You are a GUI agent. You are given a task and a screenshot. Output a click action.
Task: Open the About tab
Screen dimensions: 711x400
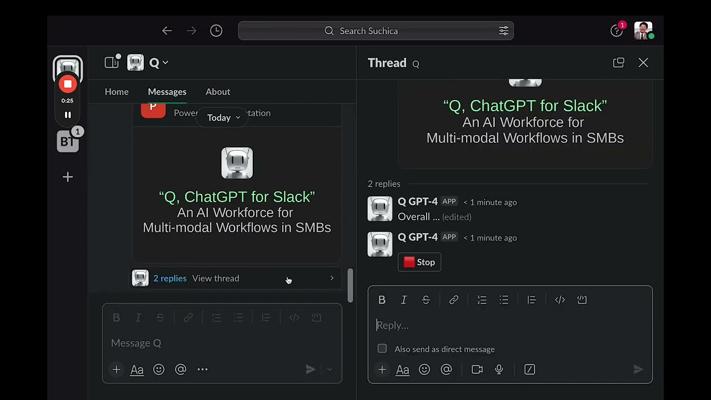tap(218, 92)
